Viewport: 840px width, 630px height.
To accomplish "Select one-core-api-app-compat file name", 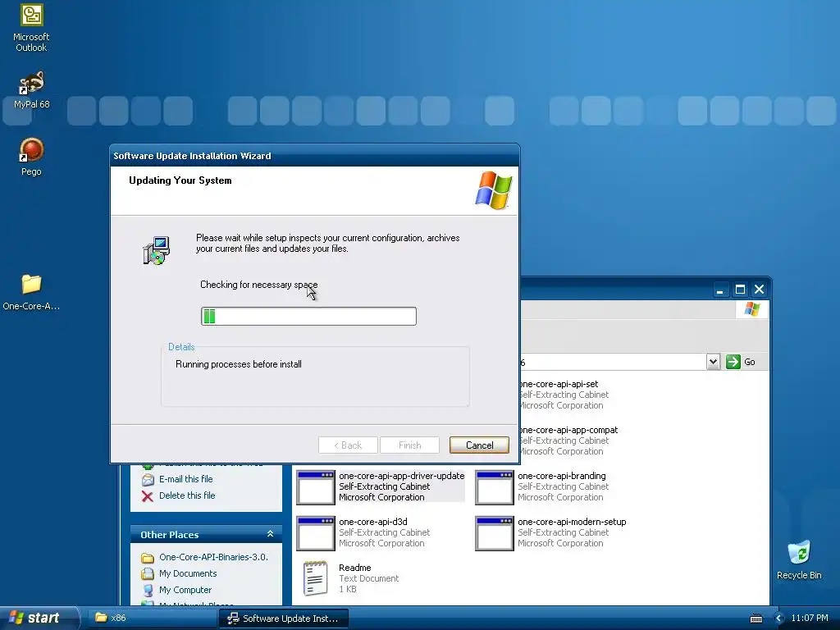I will (x=568, y=430).
